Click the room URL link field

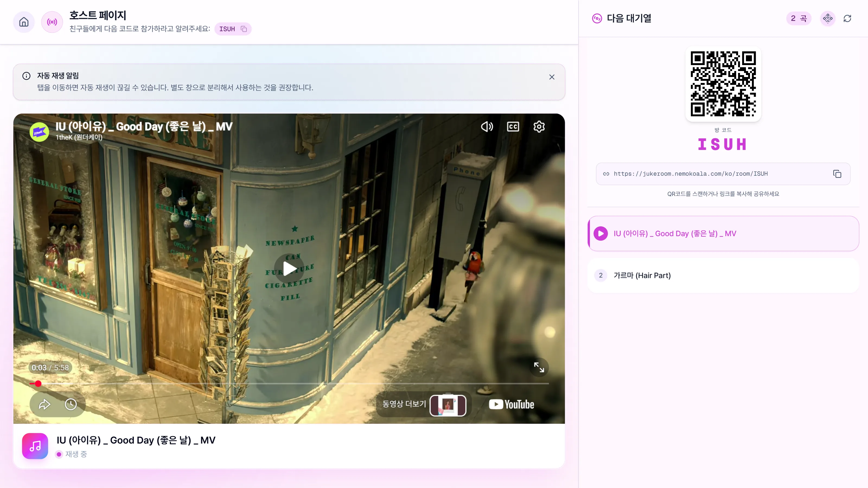coord(723,174)
